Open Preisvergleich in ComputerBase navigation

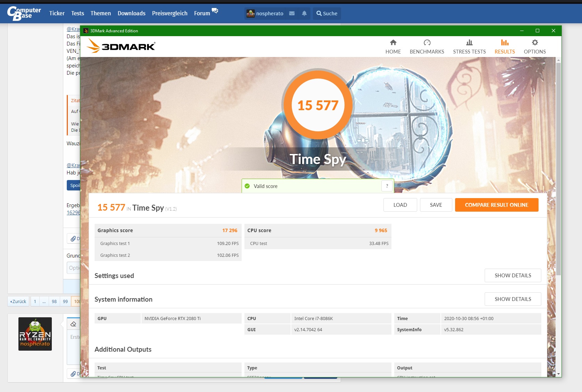pyautogui.click(x=170, y=13)
